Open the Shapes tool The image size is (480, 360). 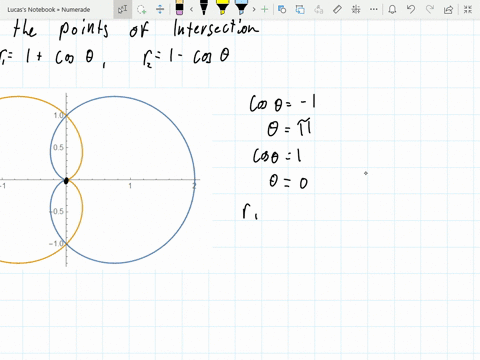click(x=282, y=9)
